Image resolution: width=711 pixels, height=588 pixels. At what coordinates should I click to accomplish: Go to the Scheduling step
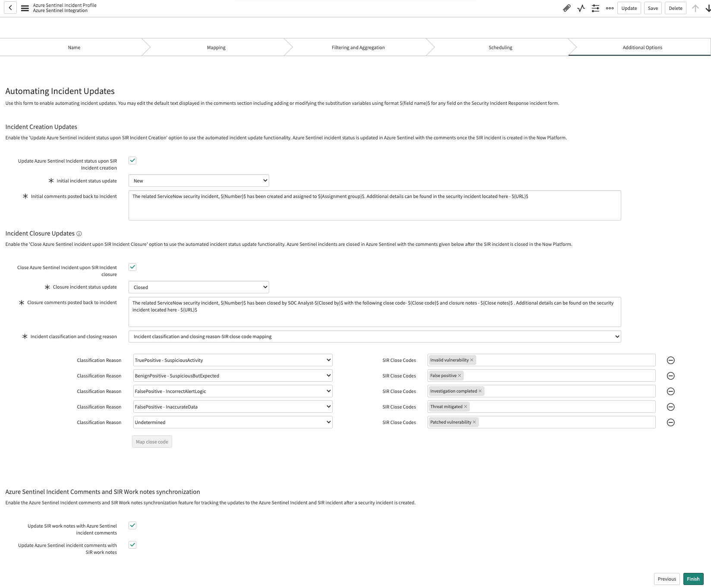click(500, 47)
